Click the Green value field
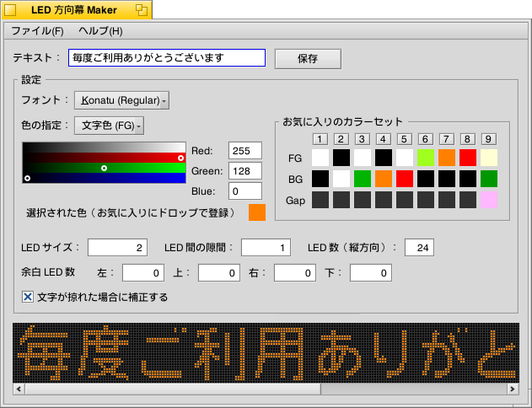This screenshot has height=408, width=532. 245,171
